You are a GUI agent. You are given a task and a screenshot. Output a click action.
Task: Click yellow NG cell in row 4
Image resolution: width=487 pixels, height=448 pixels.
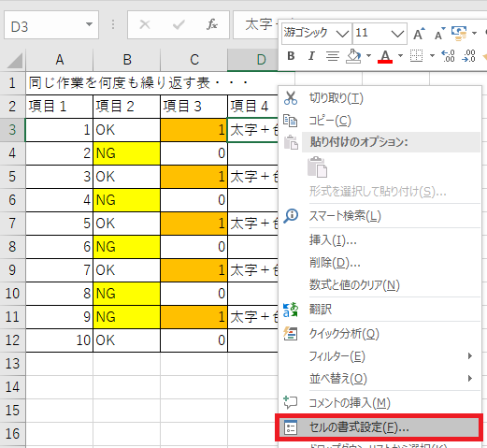coord(126,153)
